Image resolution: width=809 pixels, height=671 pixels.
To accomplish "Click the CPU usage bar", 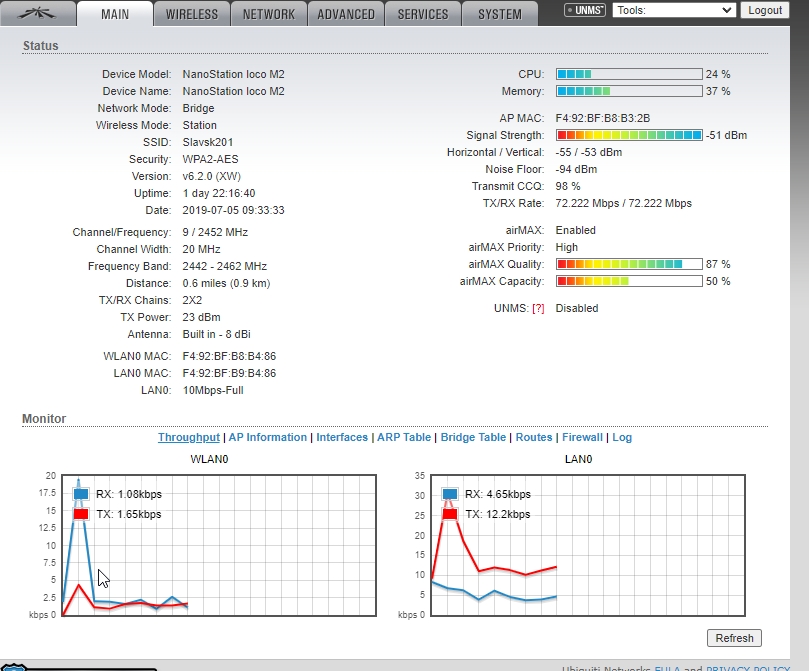I will click(x=629, y=74).
